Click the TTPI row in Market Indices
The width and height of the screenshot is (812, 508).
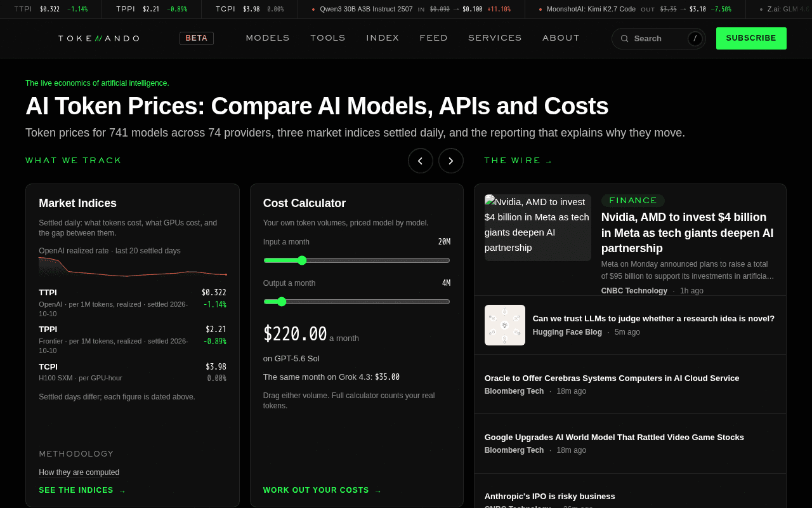133,304
